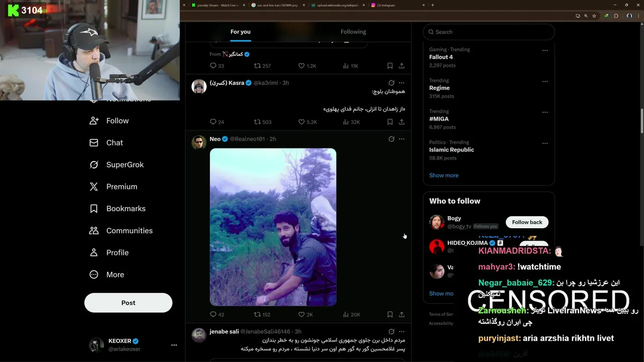Image resolution: width=644 pixels, height=362 pixels.
Task: Follow back Bogy
Action: [527, 222]
